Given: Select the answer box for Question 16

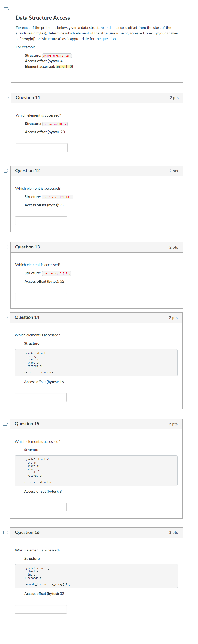Looking at the screenshot, I should pos(41,609).
